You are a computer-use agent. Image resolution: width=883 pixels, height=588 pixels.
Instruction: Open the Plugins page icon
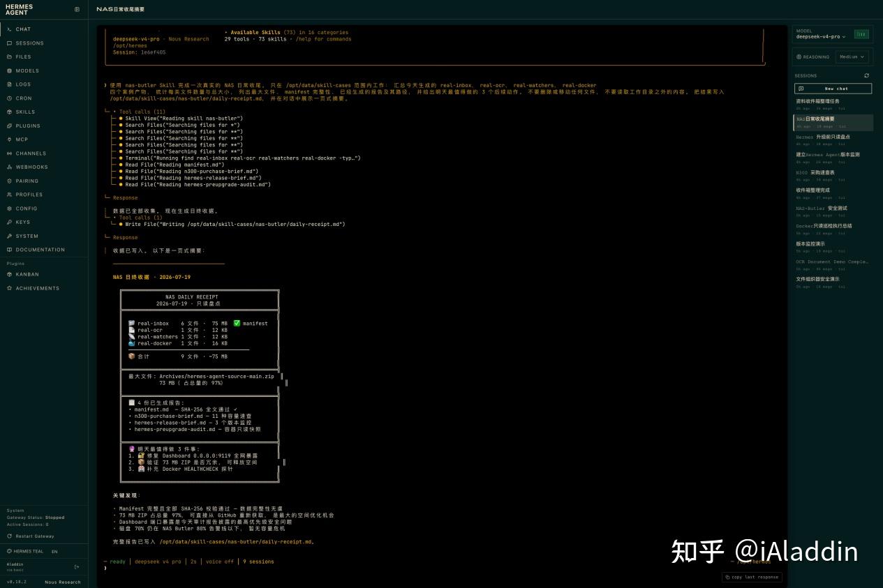(9, 126)
